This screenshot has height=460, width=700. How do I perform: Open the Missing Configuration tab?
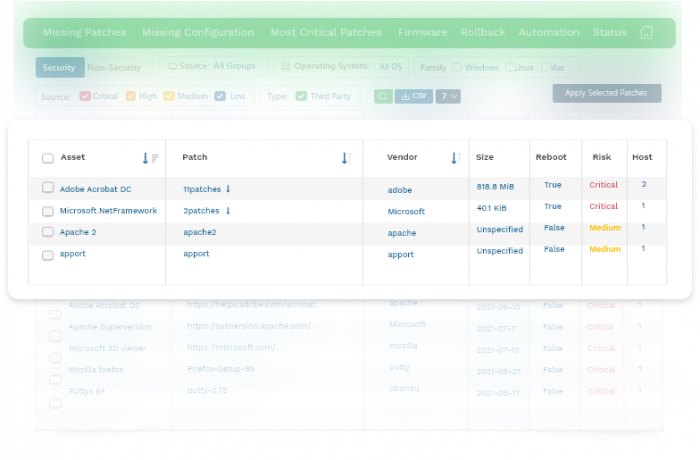click(198, 32)
